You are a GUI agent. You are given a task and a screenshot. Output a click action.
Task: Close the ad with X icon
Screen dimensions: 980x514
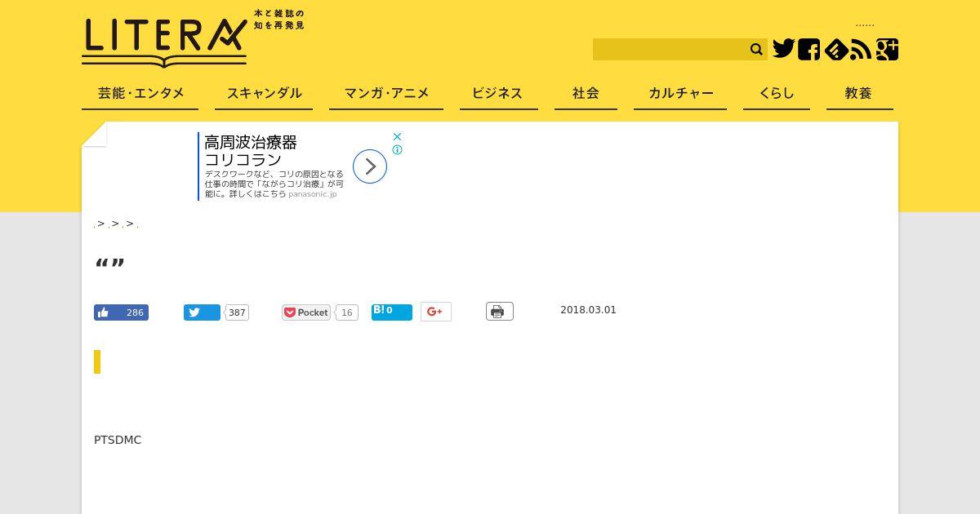pos(397,136)
